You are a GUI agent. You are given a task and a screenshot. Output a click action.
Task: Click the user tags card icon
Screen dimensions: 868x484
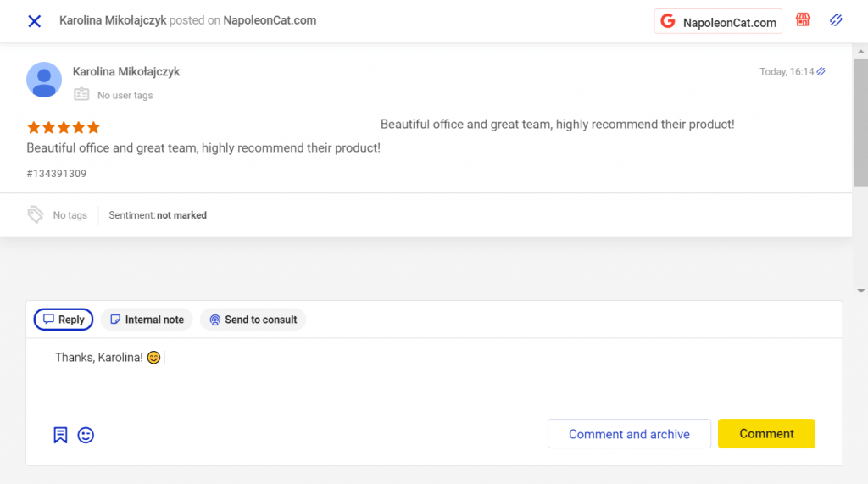point(81,95)
